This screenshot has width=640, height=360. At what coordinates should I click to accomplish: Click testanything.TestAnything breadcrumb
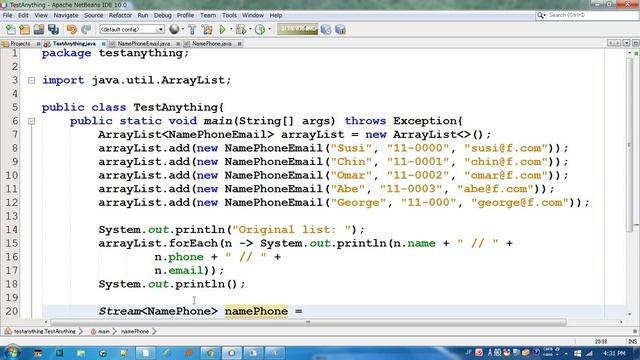pyautogui.click(x=44, y=331)
